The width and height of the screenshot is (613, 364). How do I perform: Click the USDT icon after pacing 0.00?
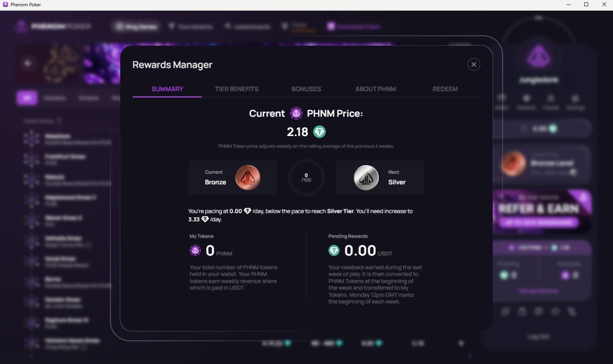click(247, 211)
